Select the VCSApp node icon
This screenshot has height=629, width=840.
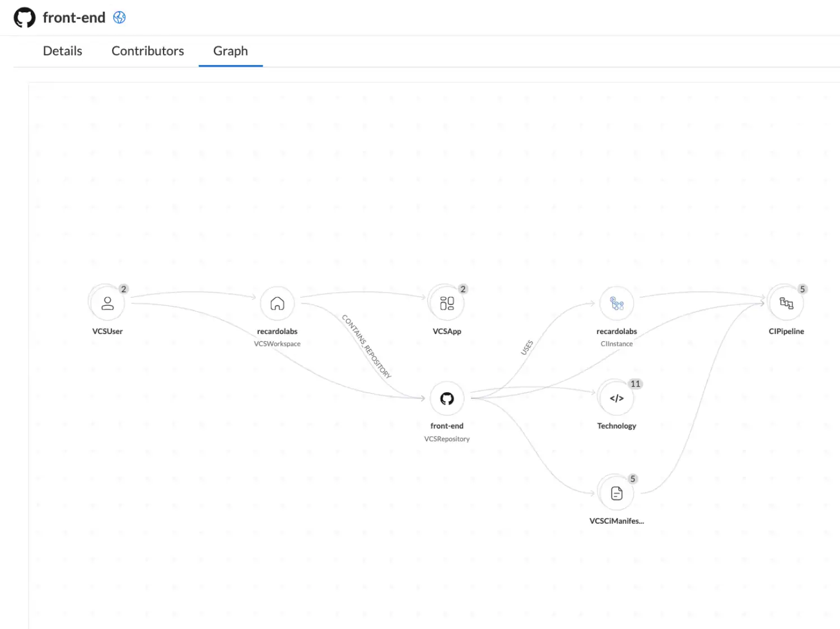[447, 303]
